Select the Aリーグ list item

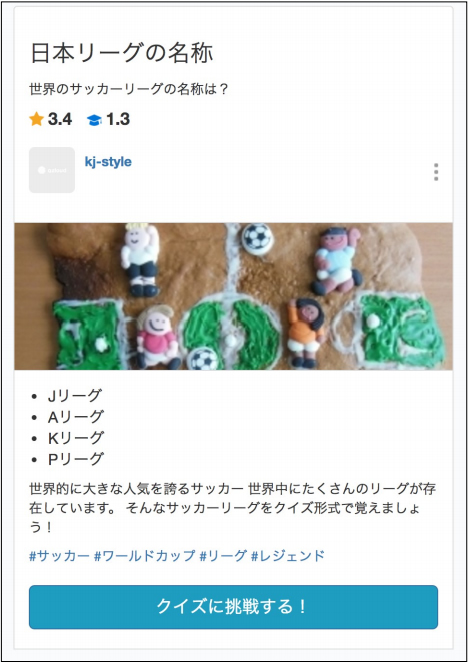point(76,417)
